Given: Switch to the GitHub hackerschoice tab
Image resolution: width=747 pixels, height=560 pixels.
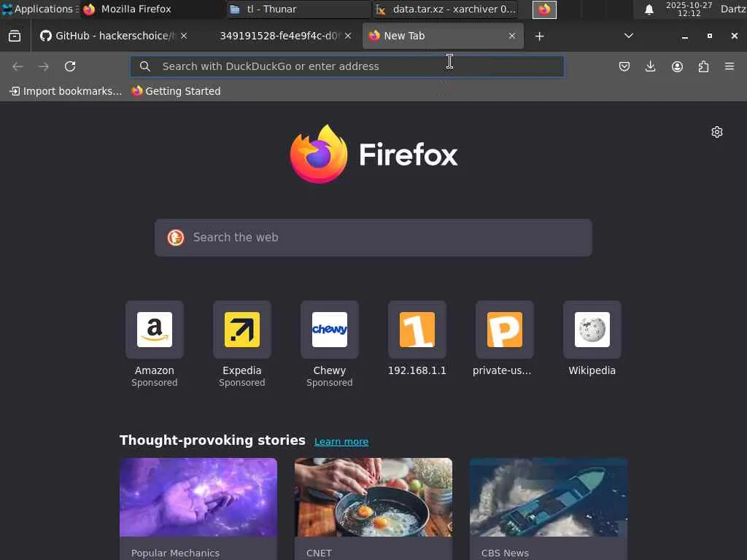Looking at the screenshot, I should [115, 36].
